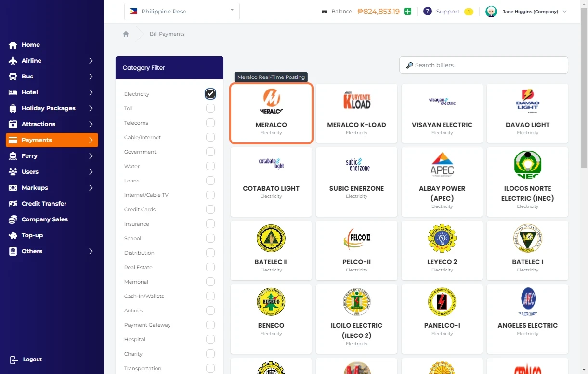Viewport: 588px width, 374px height.
Task: Open the user profile avatar
Action: click(491, 12)
